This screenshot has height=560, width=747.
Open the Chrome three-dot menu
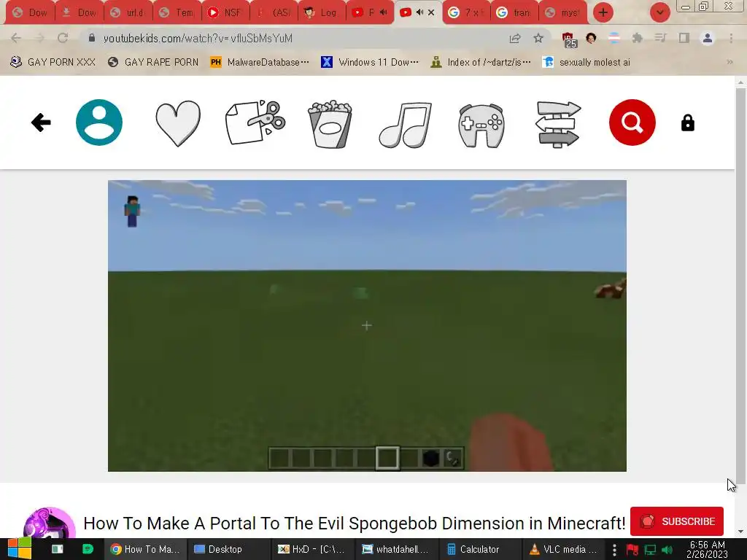(731, 38)
